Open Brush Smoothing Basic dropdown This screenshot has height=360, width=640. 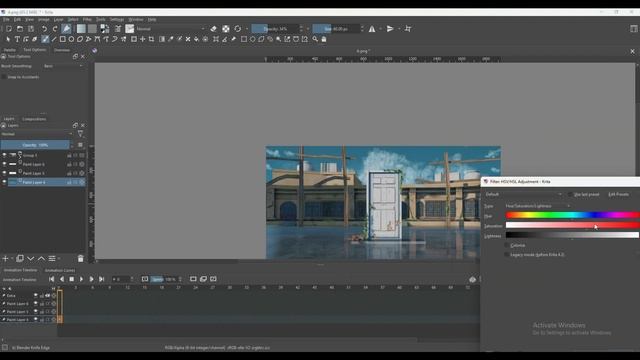click(x=63, y=66)
